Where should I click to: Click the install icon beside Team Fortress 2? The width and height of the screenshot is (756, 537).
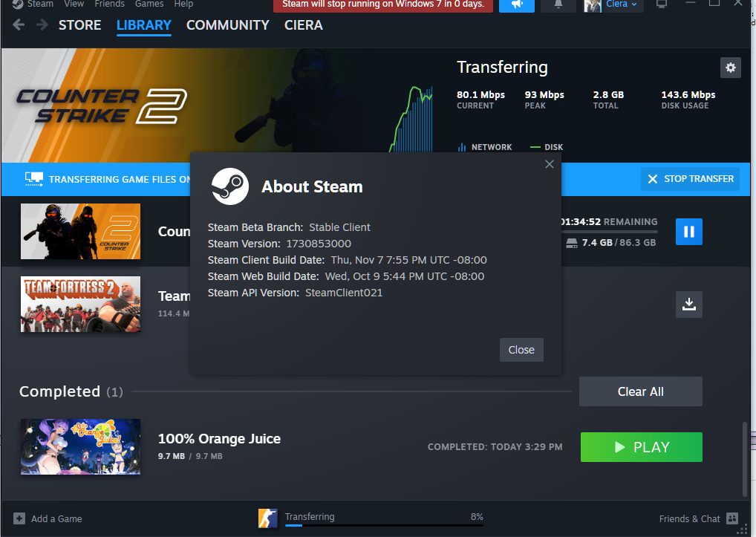[x=688, y=304]
